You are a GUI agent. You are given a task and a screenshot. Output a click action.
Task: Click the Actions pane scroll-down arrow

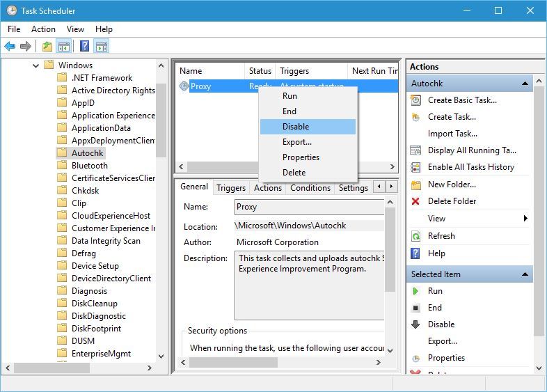[x=539, y=368]
